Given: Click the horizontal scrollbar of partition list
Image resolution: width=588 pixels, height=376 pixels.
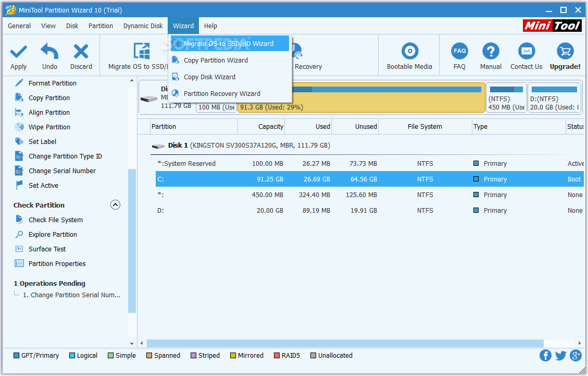Looking at the screenshot, I should 345,343.
